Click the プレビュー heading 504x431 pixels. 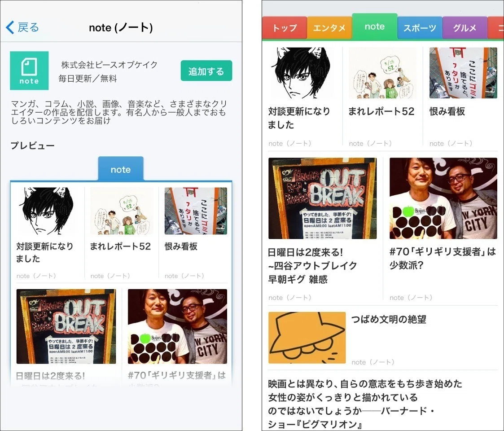pos(32,145)
